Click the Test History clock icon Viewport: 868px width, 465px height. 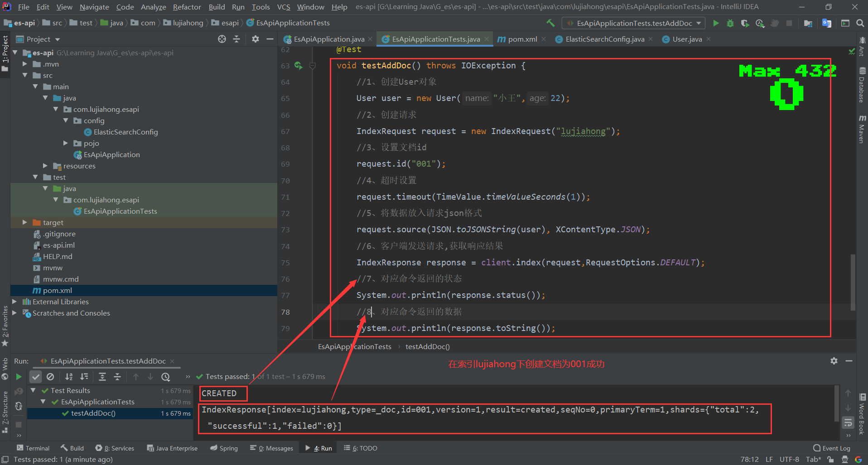[x=166, y=377]
